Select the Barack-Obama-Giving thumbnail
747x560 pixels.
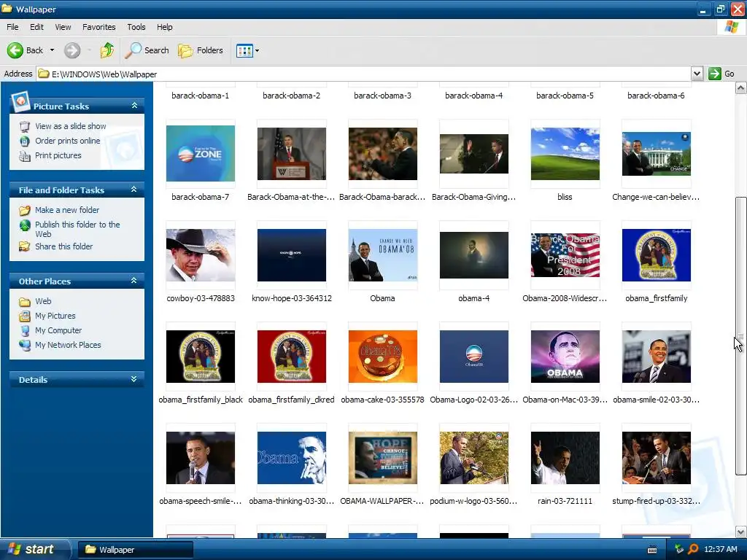tap(474, 153)
